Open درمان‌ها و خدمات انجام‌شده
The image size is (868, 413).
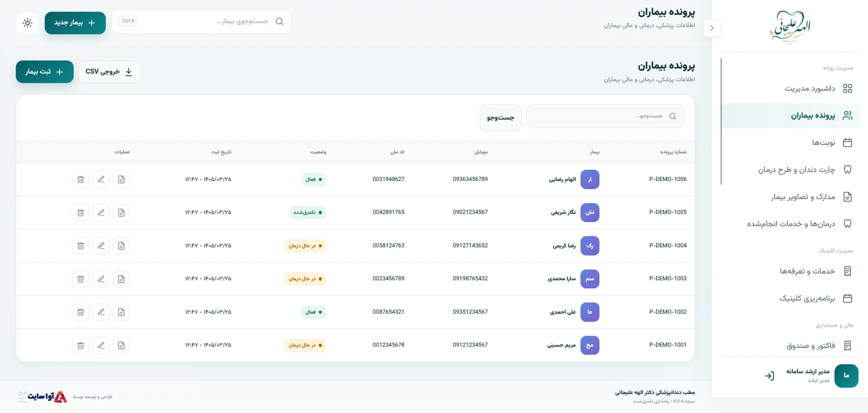coord(790,224)
